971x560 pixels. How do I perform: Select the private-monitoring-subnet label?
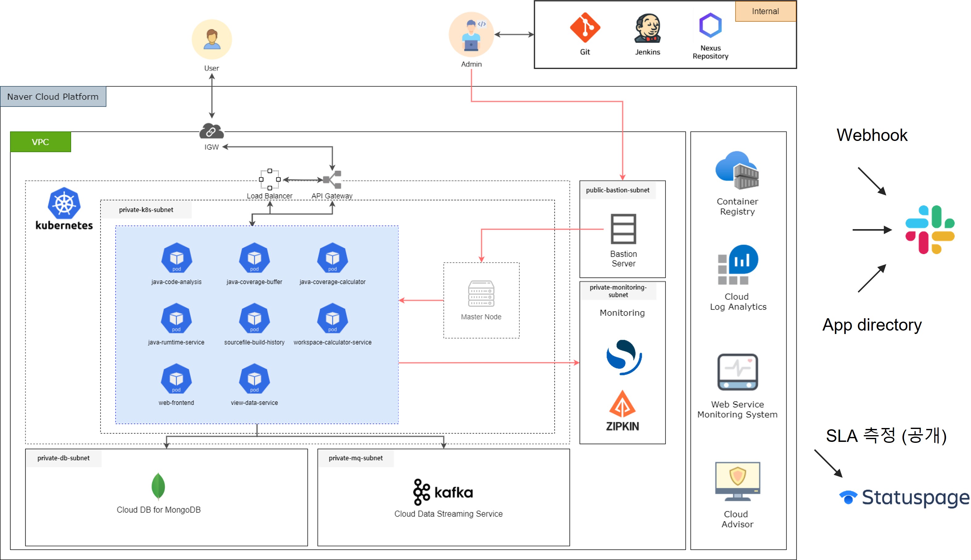[x=618, y=291]
